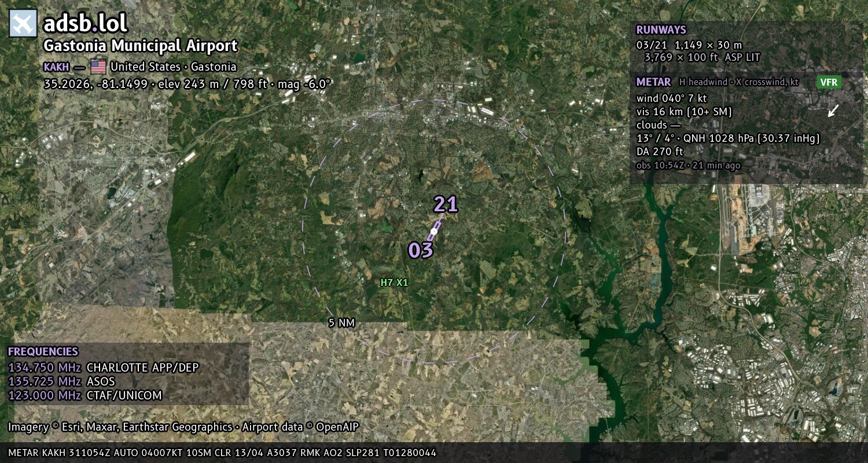The height and width of the screenshot is (463, 868).
Task: Select runway end marker 03
Action: (421, 250)
